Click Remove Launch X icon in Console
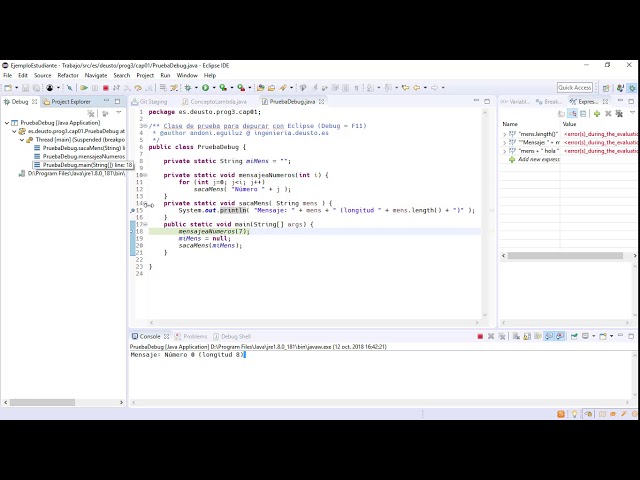640x480 pixels. pos(491,336)
